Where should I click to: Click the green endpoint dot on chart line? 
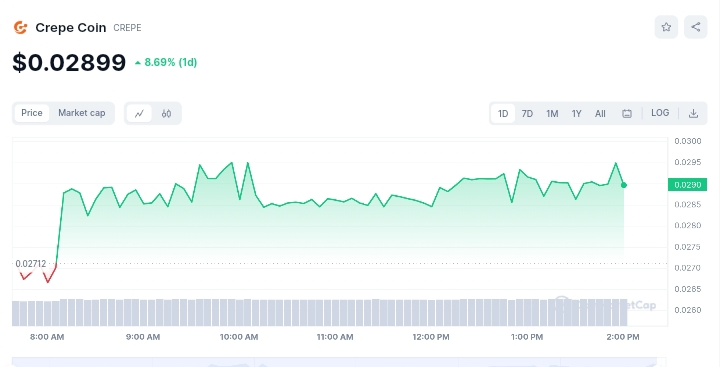pos(624,185)
